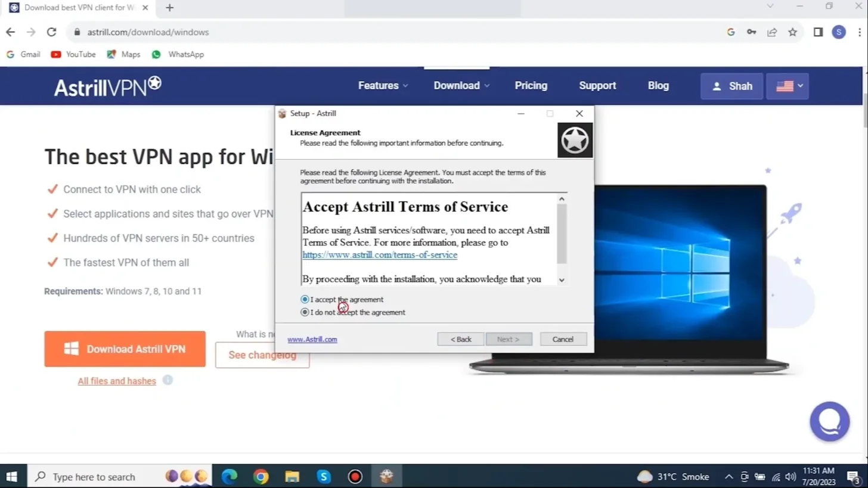
Task: Select the Download best VPN client tab
Action: tap(80, 8)
